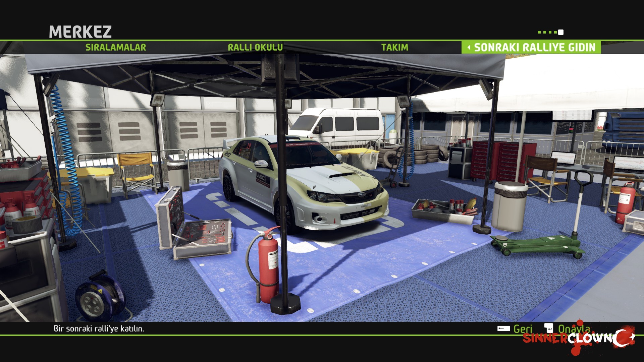Switch to the TAKIM tab
The image size is (644, 362).
[x=395, y=47]
